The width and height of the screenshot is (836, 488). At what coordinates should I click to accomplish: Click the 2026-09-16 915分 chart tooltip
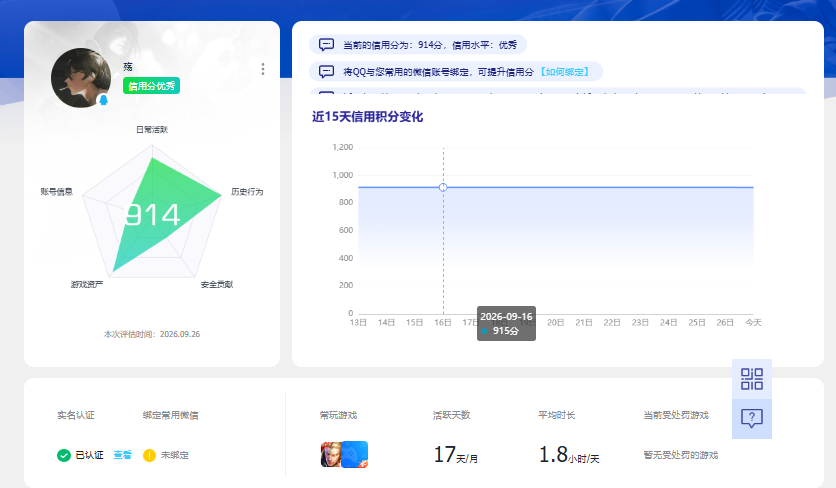pyautogui.click(x=506, y=323)
